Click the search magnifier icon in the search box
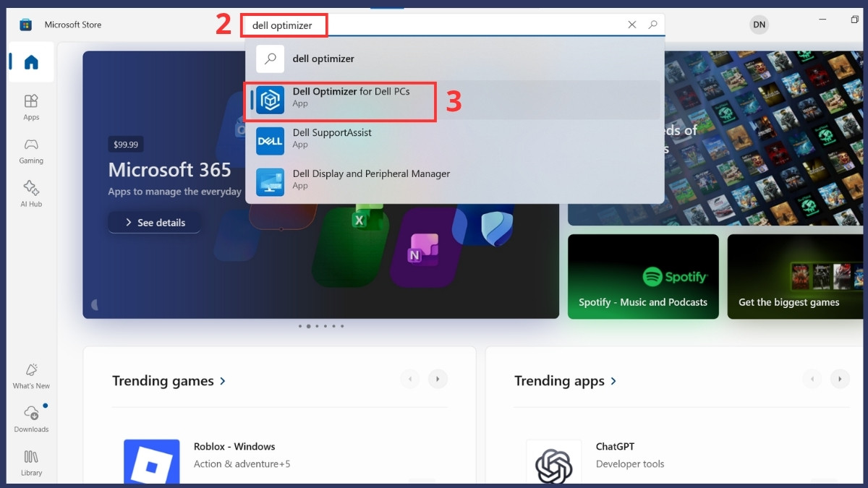 pos(652,25)
